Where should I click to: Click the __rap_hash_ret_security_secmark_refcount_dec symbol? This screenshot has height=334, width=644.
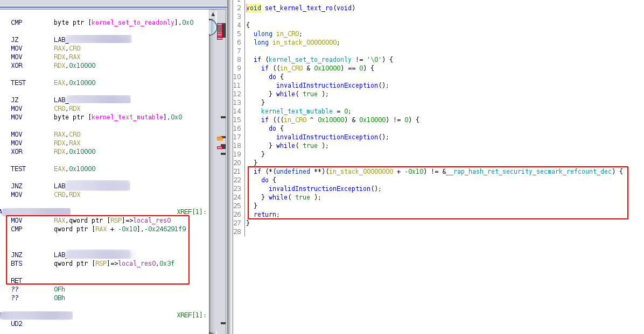pyautogui.click(x=529, y=172)
